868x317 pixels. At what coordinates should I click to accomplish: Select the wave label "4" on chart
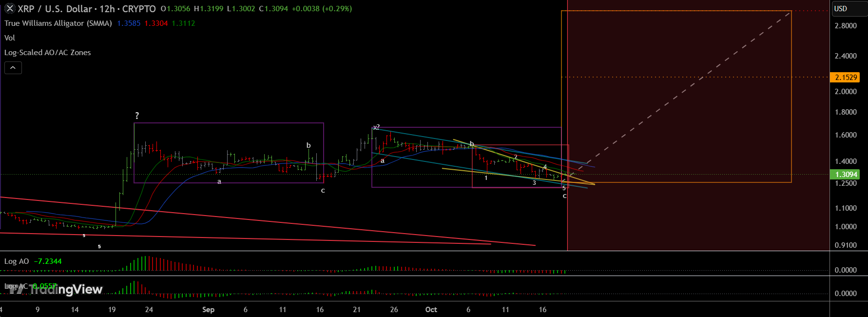(545, 167)
